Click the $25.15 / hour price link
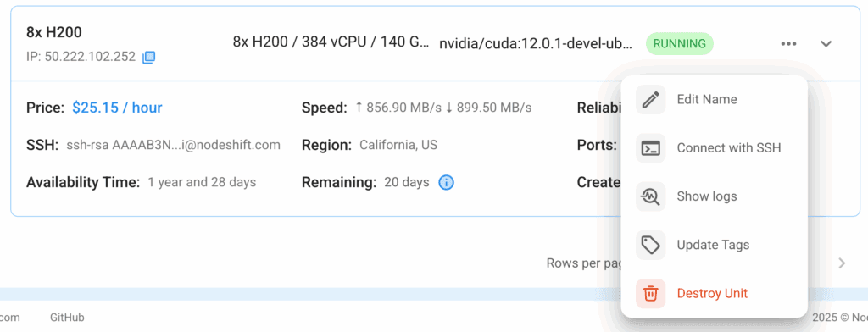This screenshot has width=868, height=332. [x=117, y=108]
